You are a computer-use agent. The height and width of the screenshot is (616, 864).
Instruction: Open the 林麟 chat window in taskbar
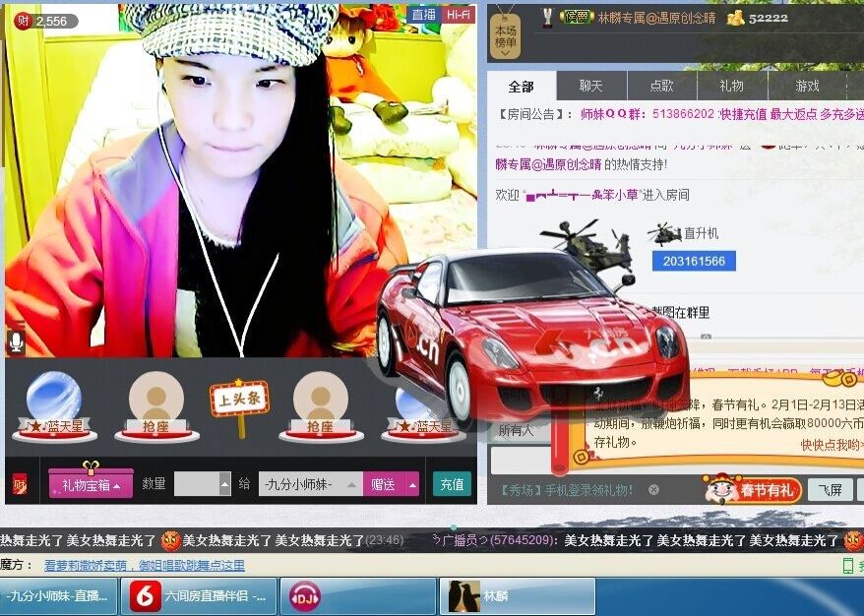tap(518, 596)
